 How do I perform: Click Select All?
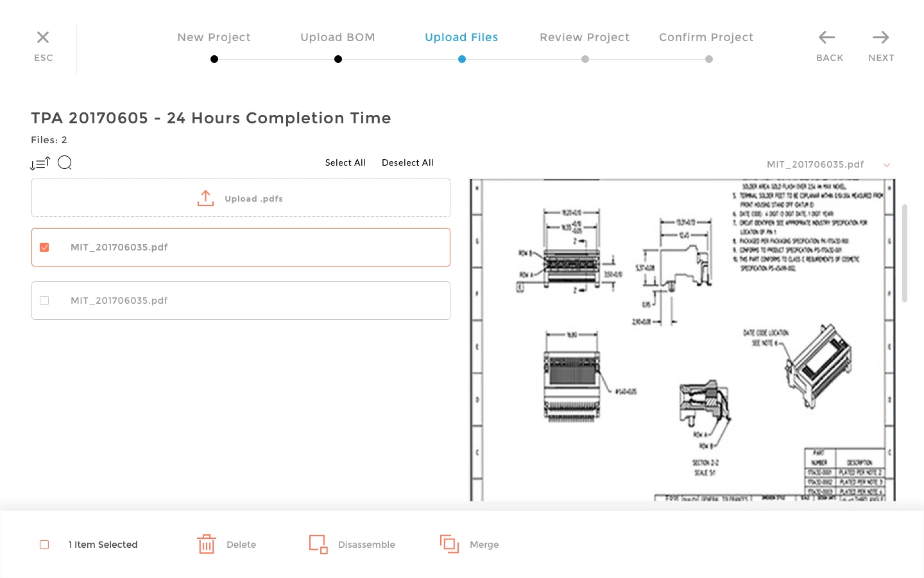tap(345, 162)
